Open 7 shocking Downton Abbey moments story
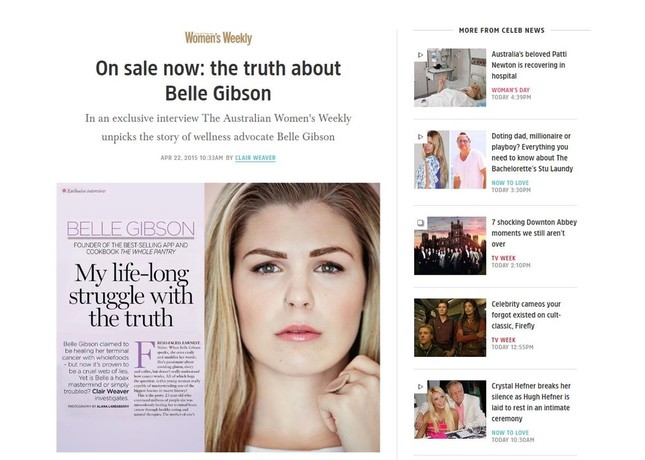The width and height of the screenshot is (645, 460). 534,233
